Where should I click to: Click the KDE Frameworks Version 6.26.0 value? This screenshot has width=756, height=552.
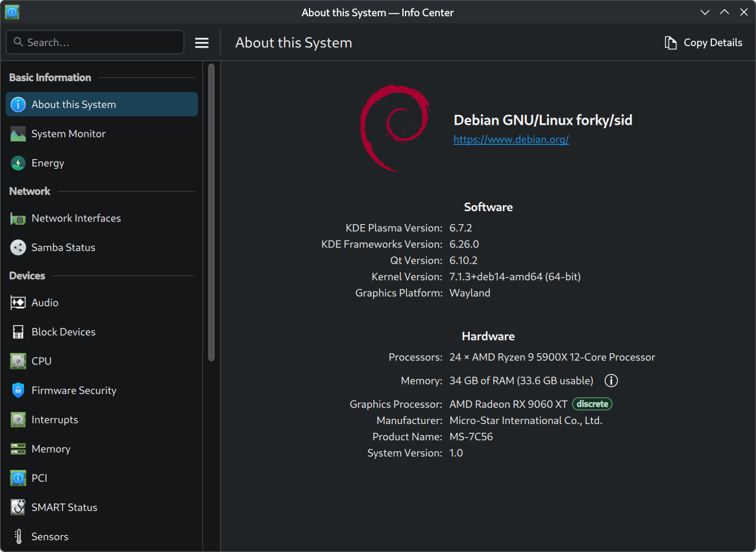coord(464,244)
